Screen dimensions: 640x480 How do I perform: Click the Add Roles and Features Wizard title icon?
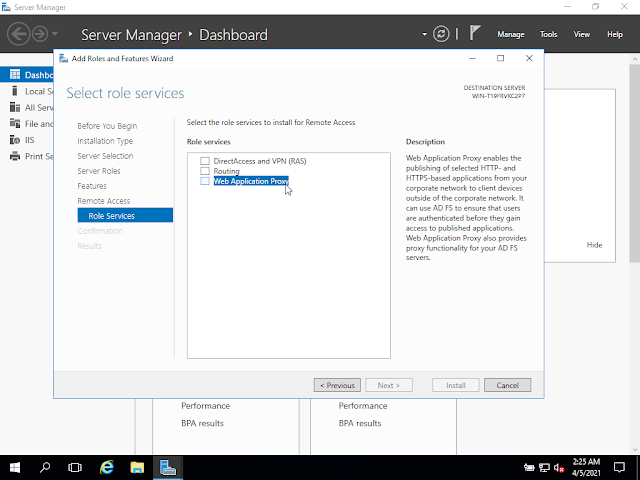pyautogui.click(x=63, y=58)
